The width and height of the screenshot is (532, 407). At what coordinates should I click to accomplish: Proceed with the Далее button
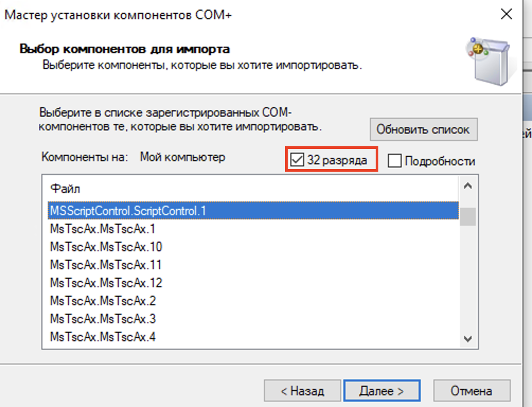pyautogui.click(x=381, y=391)
